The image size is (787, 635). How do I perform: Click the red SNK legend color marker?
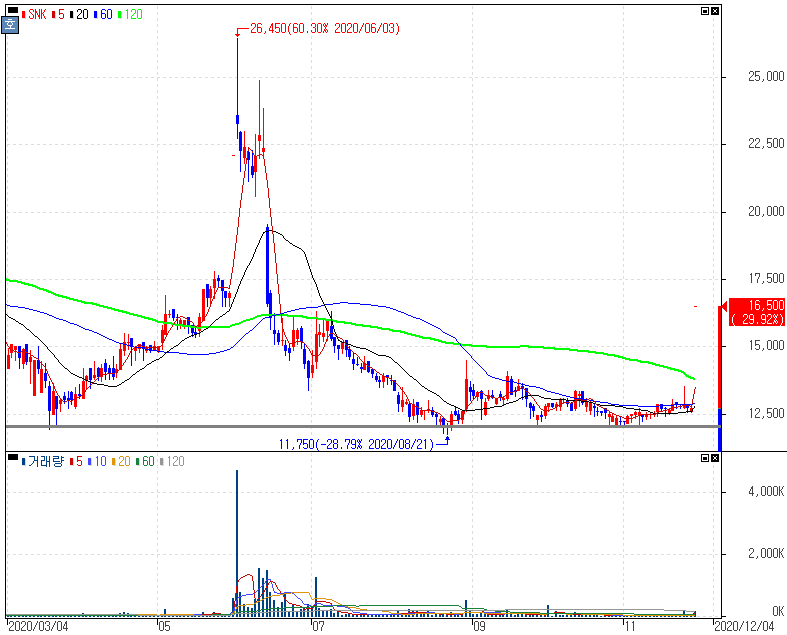[24, 15]
